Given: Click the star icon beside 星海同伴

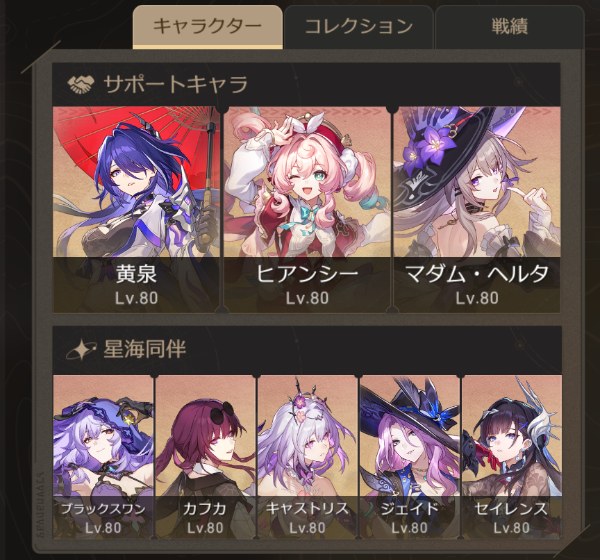Looking at the screenshot, I should [80, 349].
